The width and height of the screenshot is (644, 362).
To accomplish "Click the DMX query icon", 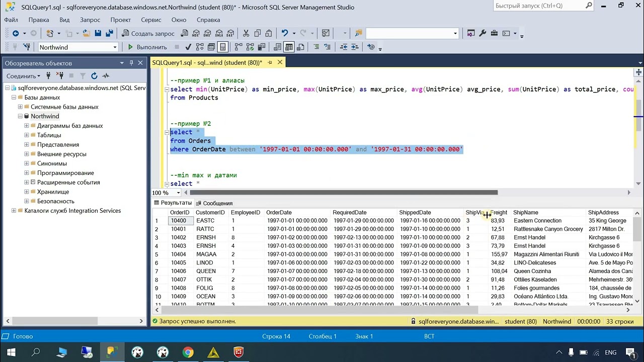I will (207, 34).
